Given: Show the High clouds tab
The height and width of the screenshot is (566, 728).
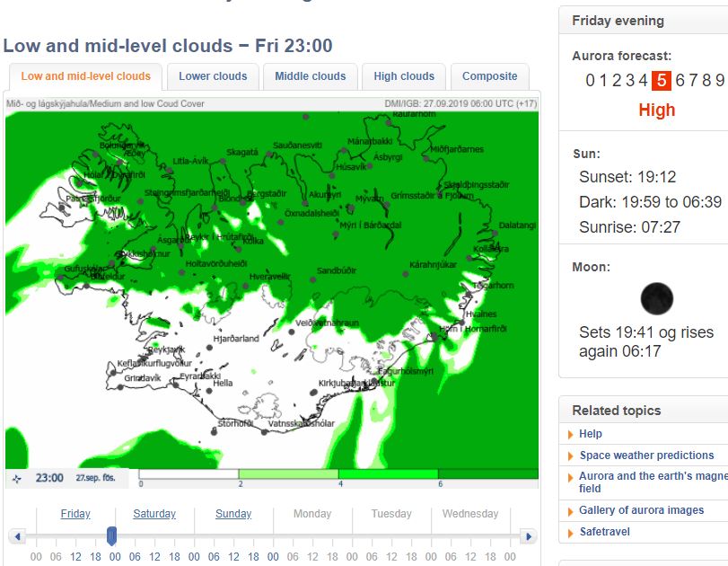Looking at the screenshot, I should pyautogui.click(x=404, y=76).
